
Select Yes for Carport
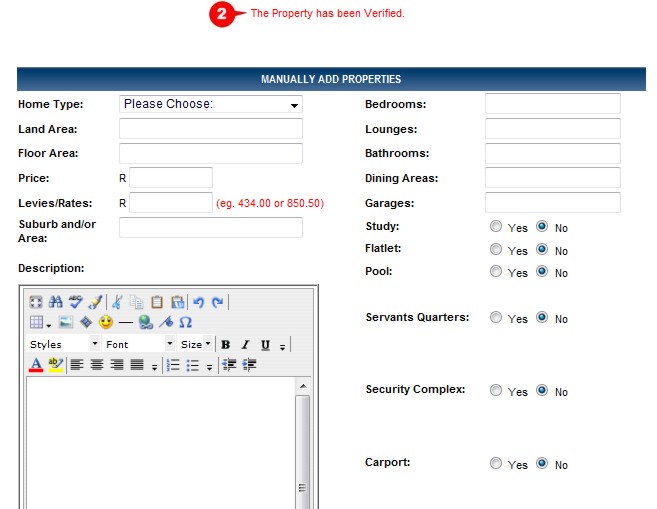tap(496, 463)
